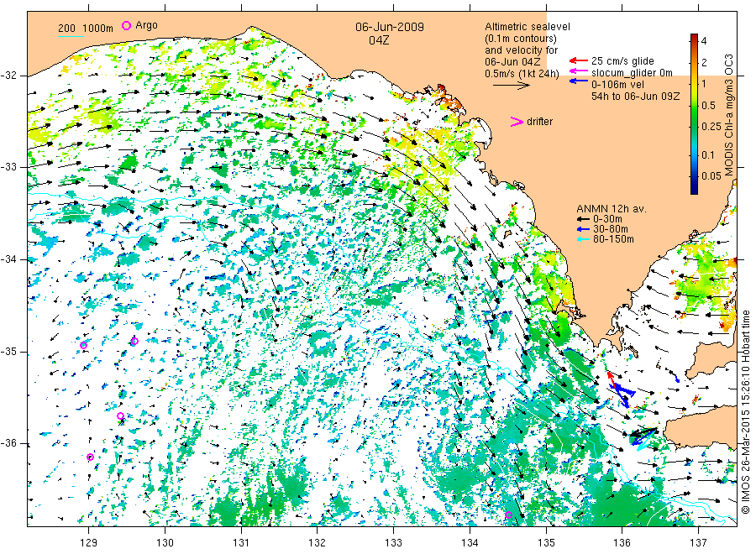Click the longitude label '129'

pos(89,543)
